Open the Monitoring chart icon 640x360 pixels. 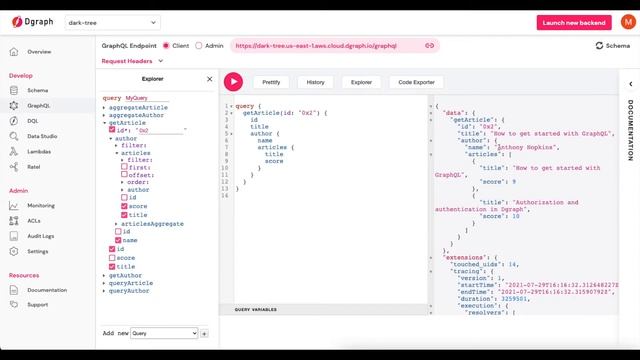(14, 206)
